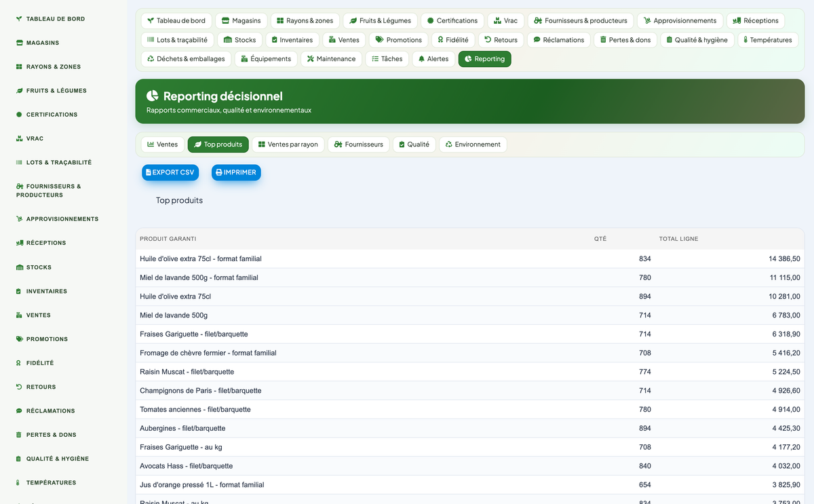Click the grid icon next to sidebar Rayons & Zones
Viewport: 814px width, 504px height.
20,67
